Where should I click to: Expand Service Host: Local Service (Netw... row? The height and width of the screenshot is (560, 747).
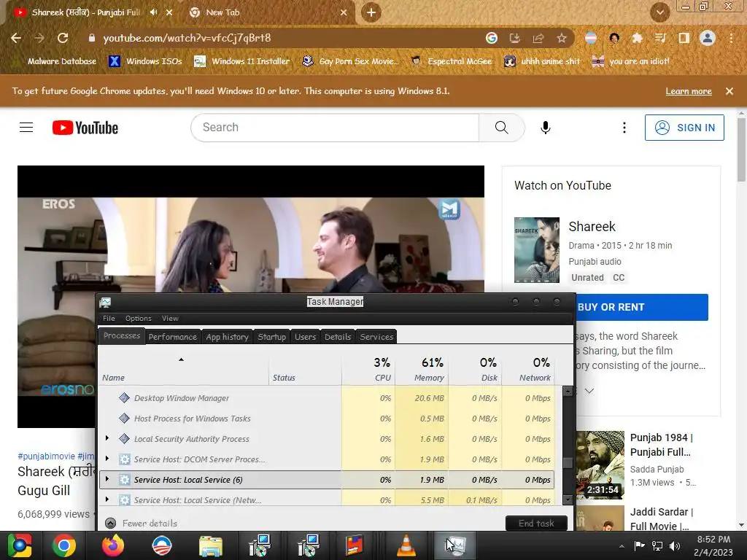click(107, 499)
